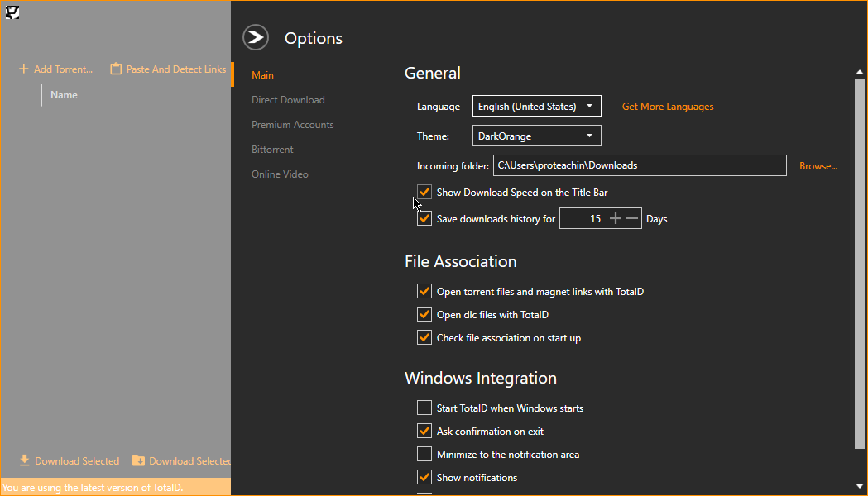Open the Language dropdown
The image size is (868, 496).
[536, 106]
